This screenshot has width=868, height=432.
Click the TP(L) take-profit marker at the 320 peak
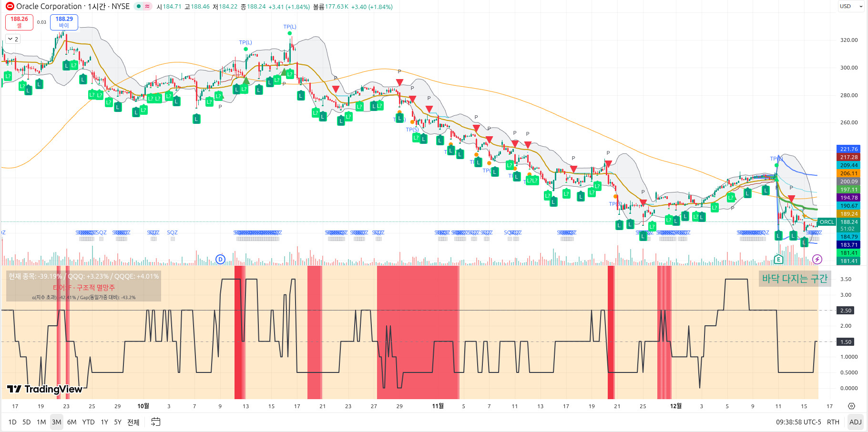pos(290,27)
